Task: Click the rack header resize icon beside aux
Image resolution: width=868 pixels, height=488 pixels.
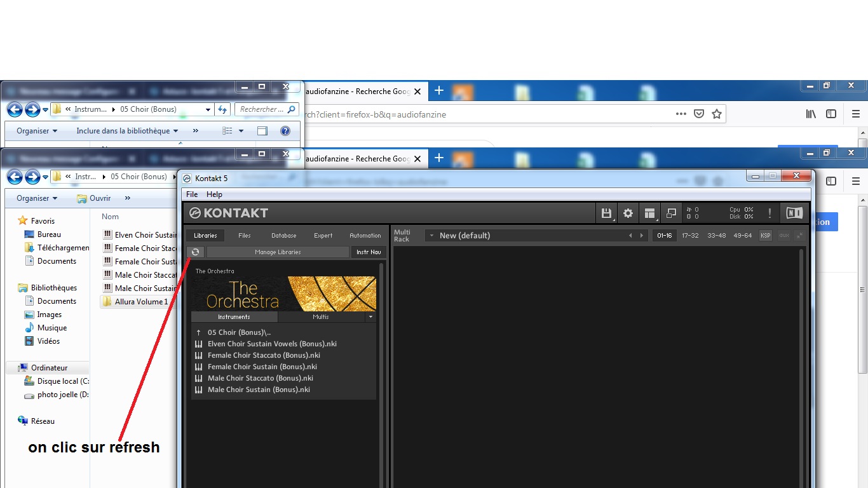Action: coord(799,236)
